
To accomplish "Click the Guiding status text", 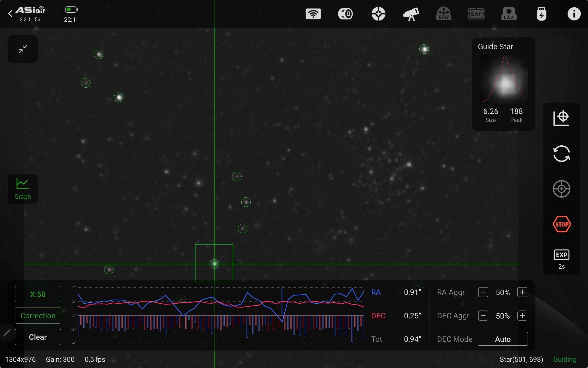I will pyautogui.click(x=565, y=359).
